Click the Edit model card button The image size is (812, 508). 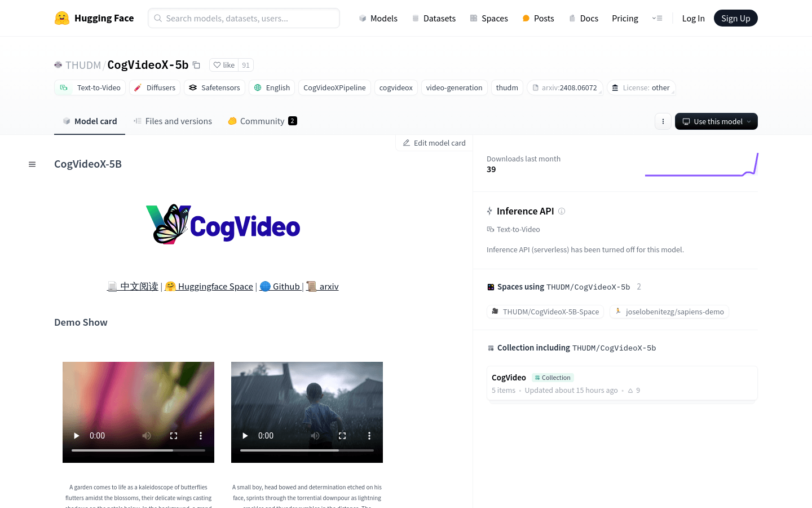434,143
